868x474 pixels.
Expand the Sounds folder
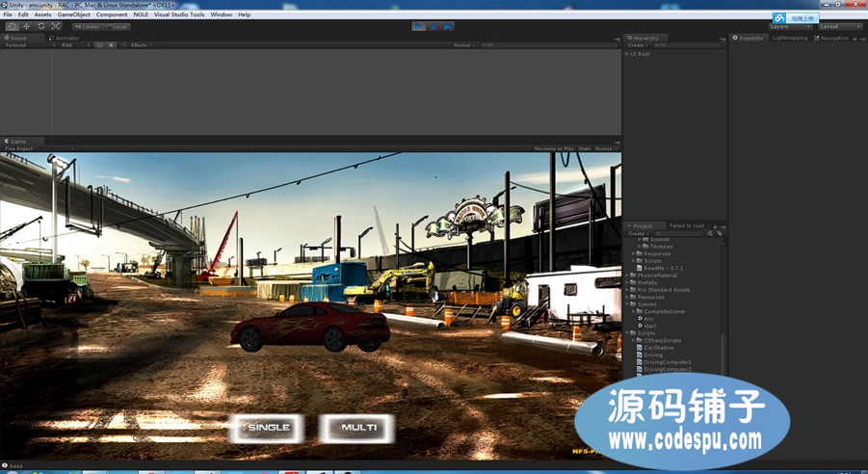coord(639,240)
